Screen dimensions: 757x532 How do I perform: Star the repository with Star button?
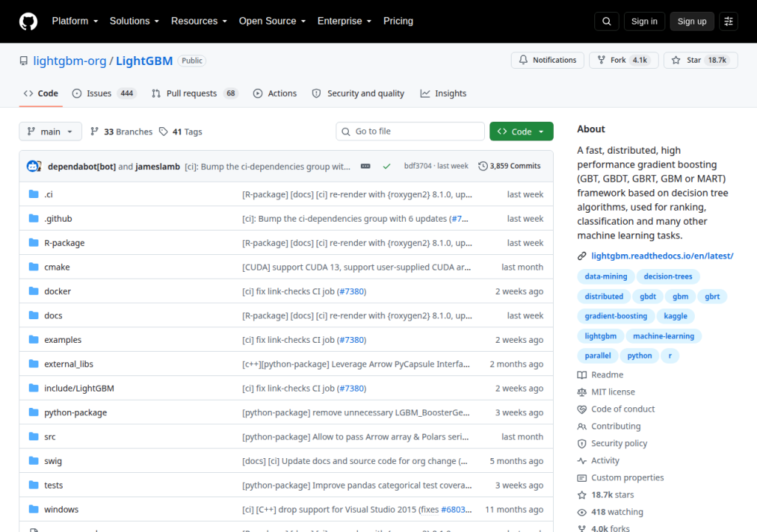coord(701,60)
